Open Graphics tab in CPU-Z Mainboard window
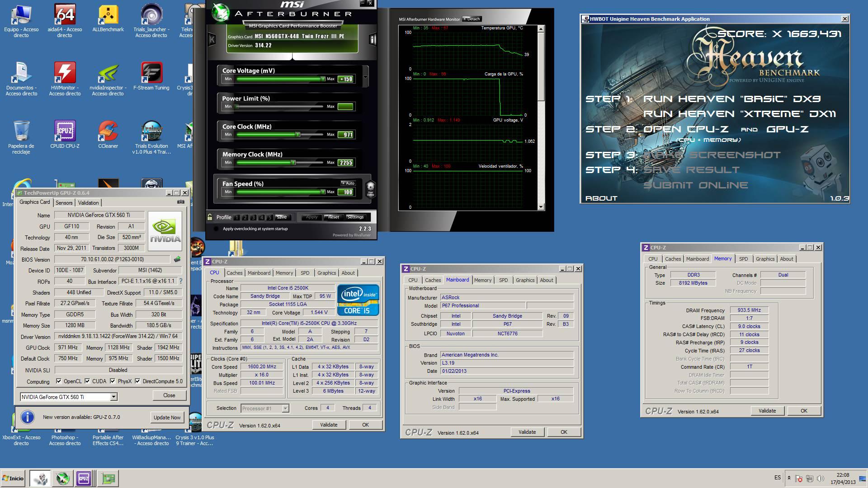 point(525,280)
